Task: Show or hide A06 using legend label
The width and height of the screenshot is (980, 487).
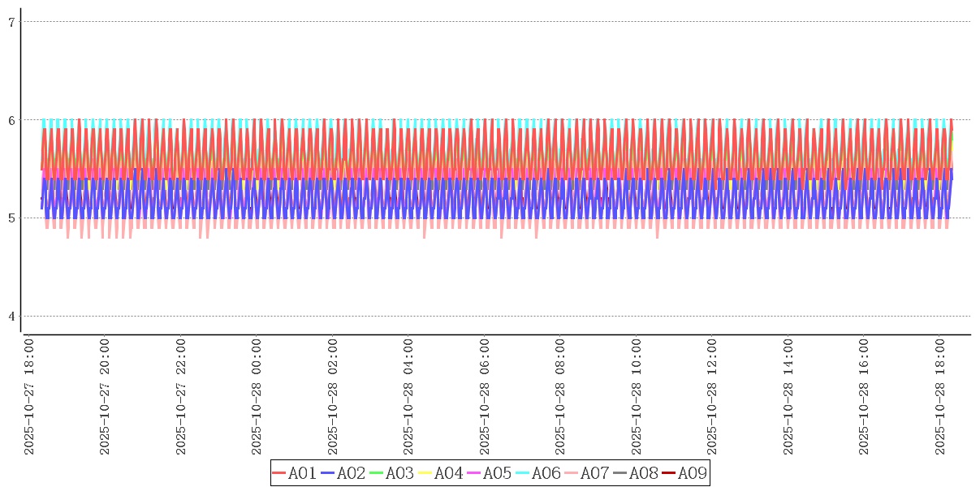Action: pyautogui.click(x=546, y=473)
